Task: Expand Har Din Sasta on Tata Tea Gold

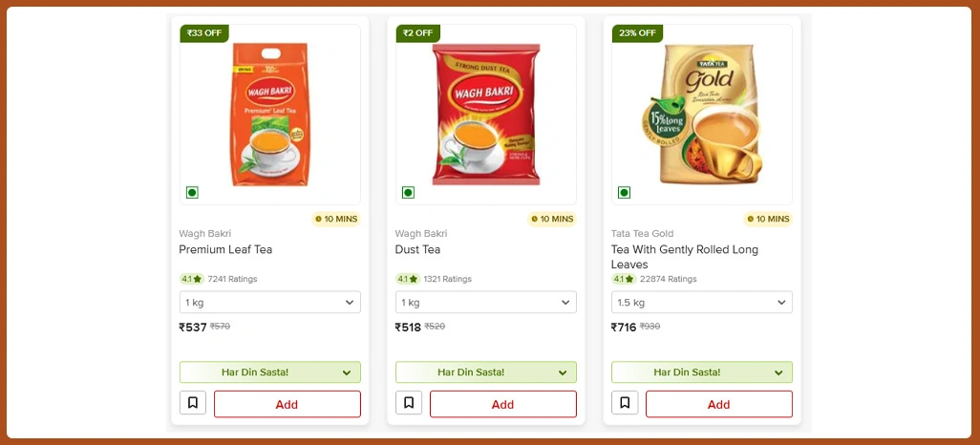Action: (x=702, y=372)
